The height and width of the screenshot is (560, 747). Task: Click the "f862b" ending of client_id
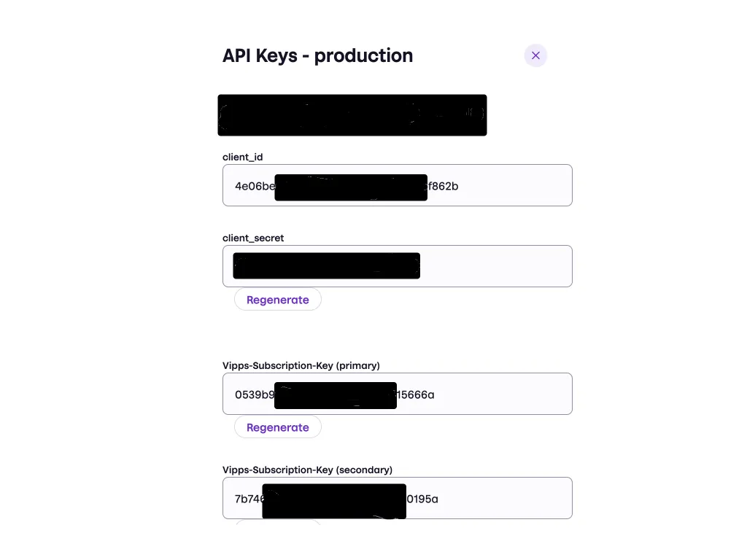[444, 186]
